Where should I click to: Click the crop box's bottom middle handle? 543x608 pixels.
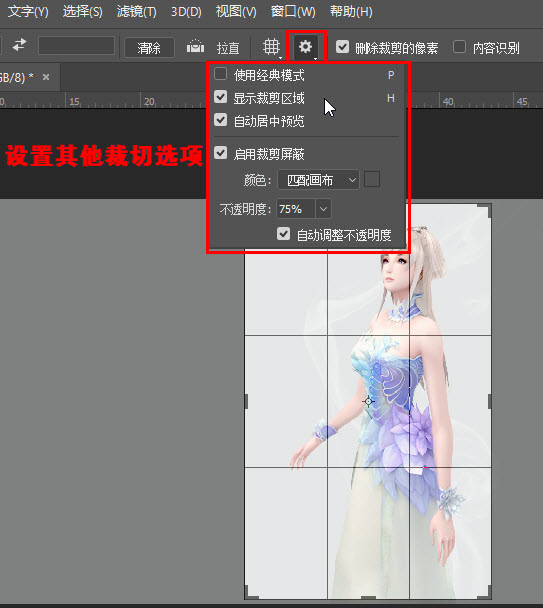pos(368,598)
